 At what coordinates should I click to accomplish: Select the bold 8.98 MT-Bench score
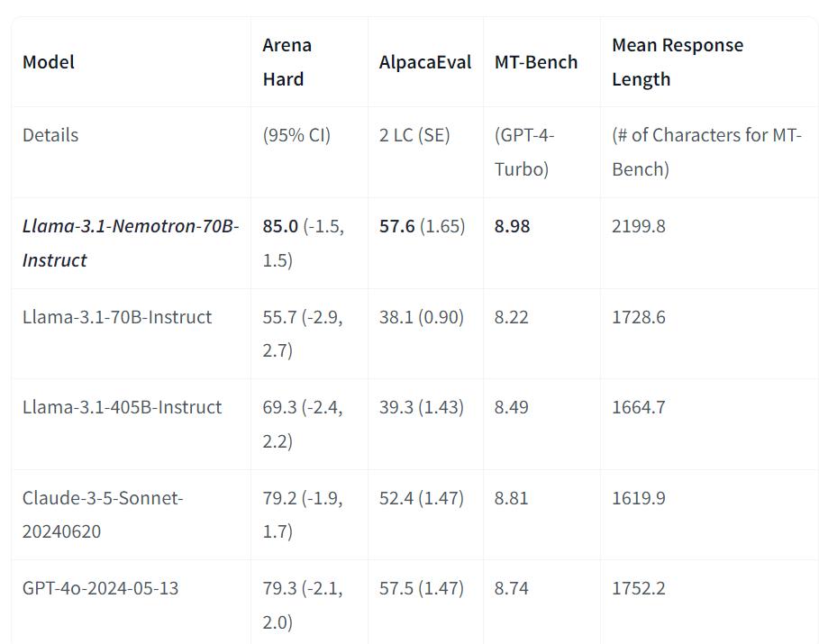pyautogui.click(x=512, y=226)
